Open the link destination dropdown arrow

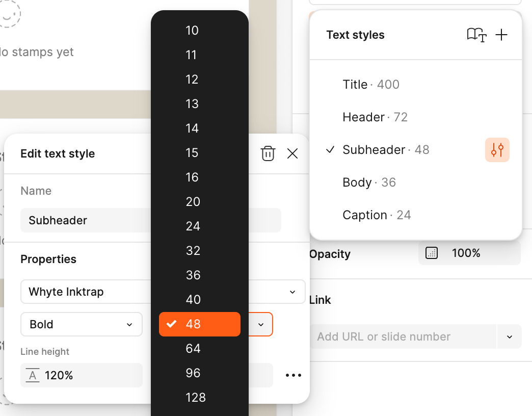tap(509, 336)
